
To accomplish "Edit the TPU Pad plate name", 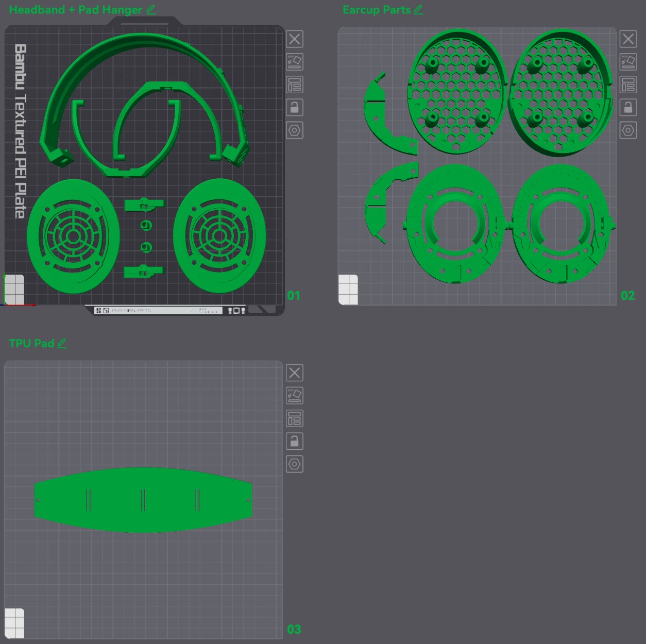I will pyautogui.click(x=62, y=344).
